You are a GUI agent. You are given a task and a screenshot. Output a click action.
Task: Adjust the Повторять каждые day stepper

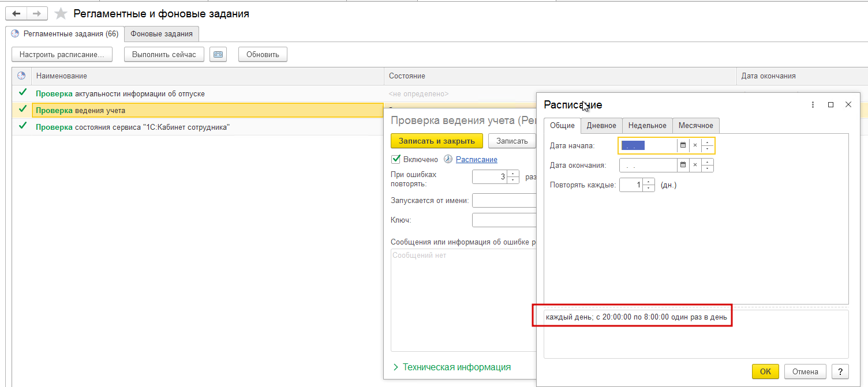[x=649, y=185]
